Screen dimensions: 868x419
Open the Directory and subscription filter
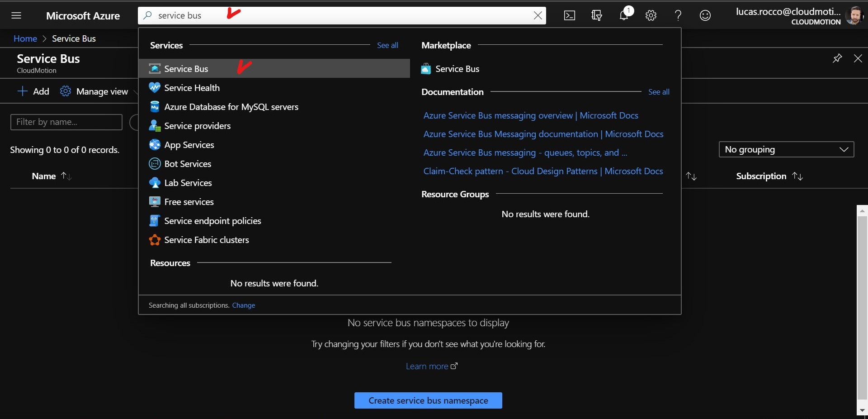[597, 15]
